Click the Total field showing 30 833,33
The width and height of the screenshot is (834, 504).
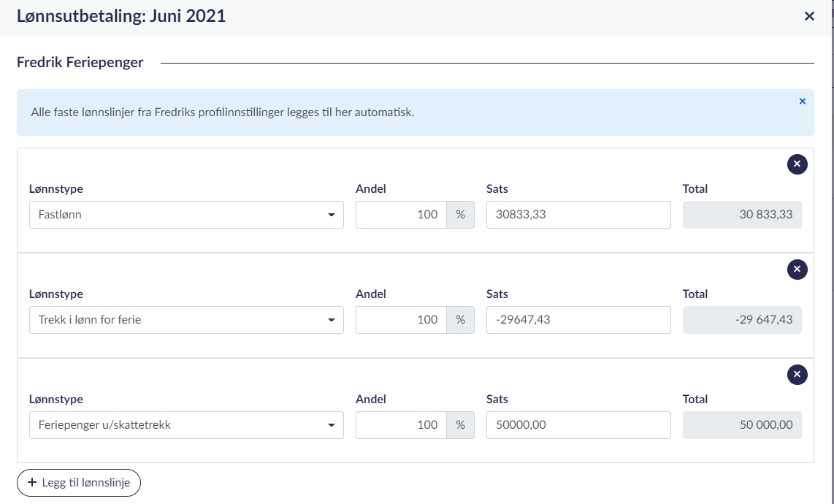[741, 215]
